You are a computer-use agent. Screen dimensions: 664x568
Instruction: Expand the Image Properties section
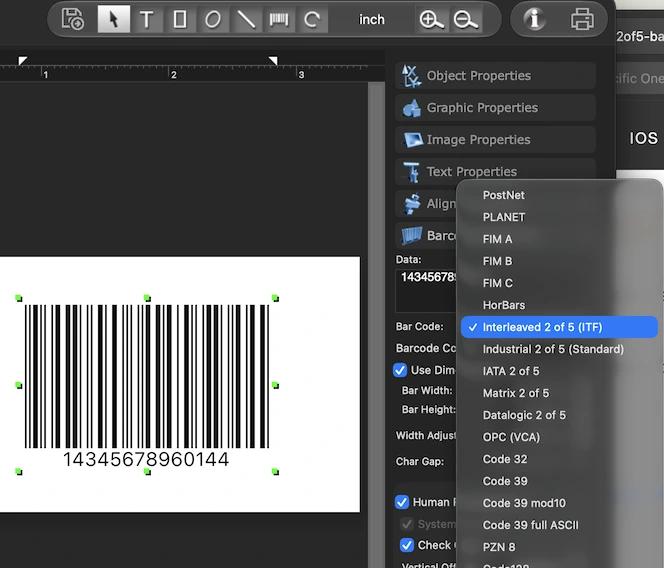pyautogui.click(x=495, y=140)
